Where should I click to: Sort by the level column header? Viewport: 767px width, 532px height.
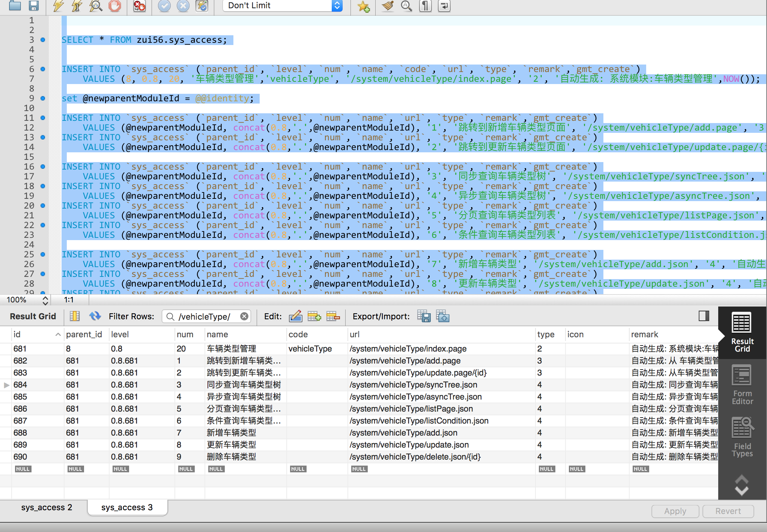click(142, 334)
